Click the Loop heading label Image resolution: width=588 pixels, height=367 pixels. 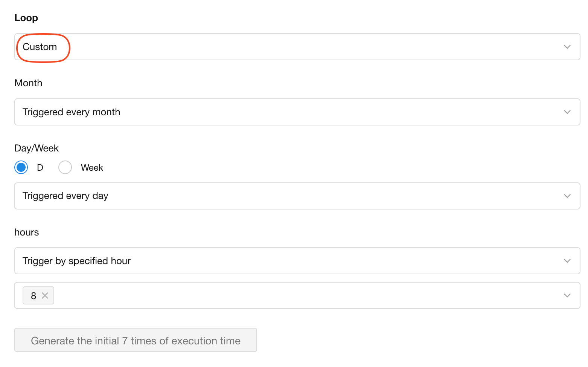click(26, 18)
